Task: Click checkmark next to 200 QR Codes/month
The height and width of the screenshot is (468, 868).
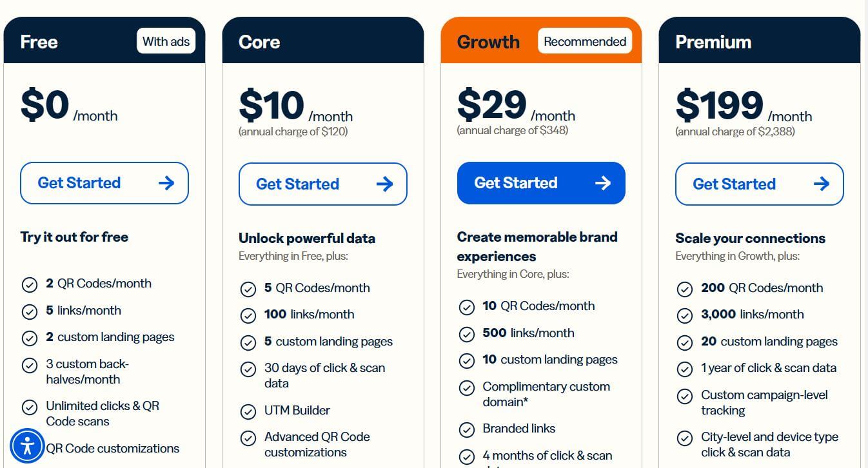Action: coord(685,289)
